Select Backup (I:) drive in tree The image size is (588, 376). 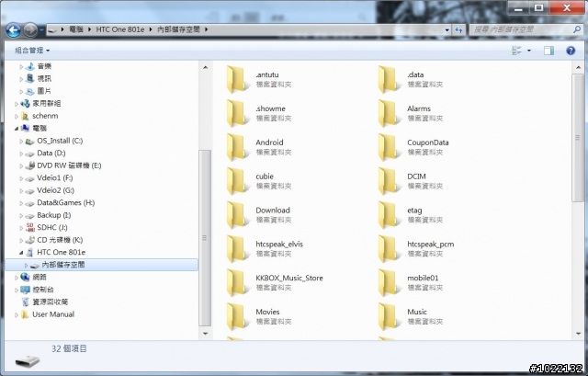click(x=54, y=215)
